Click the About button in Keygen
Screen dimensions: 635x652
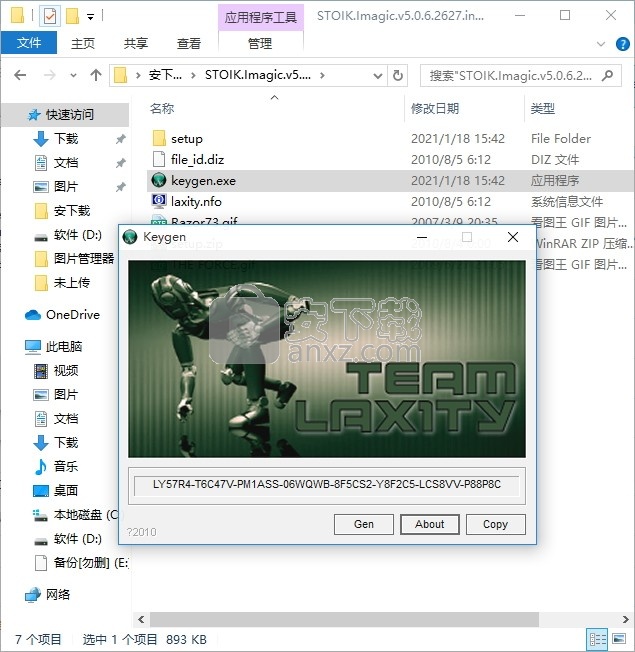click(430, 524)
